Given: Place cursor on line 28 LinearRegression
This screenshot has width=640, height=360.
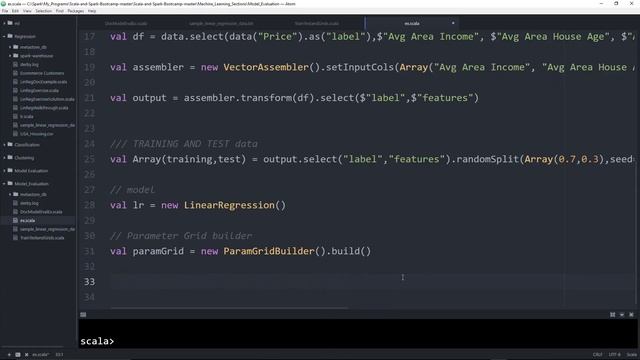Looking at the screenshot, I should tap(229, 205).
